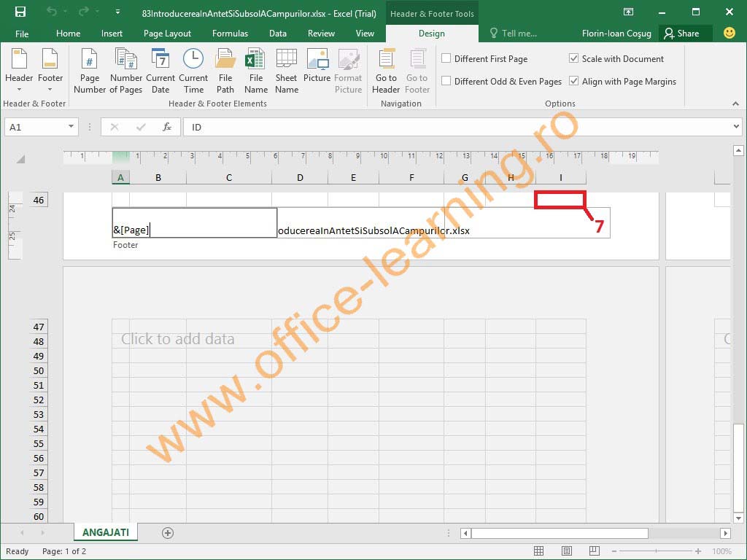Expand the formula bar
The image size is (747, 560).
pos(737,127)
